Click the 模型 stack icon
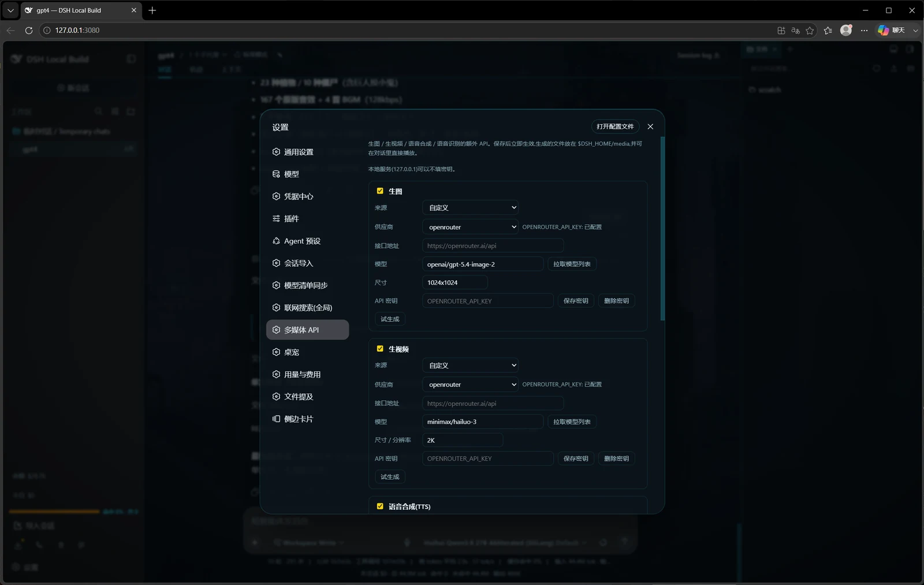Image resolution: width=924 pixels, height=585 pixels. [x=276, y=174]
